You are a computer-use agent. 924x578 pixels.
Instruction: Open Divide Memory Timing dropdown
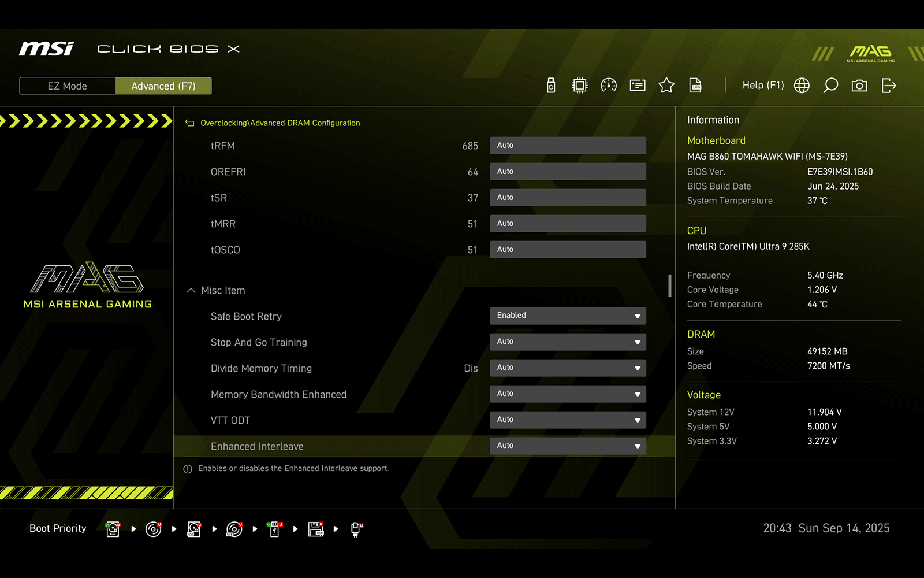pos(568,368)
